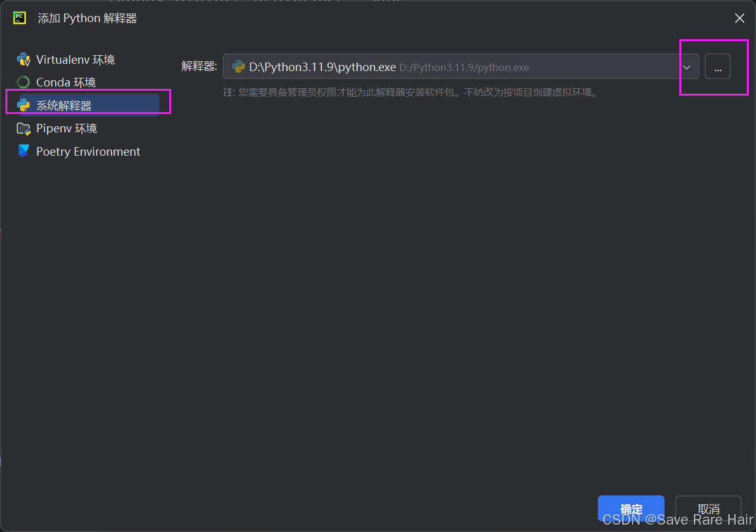This screenshot has width=756, height=532.
Task: Click the Virtualenv 环境 icon
Action: coord(23,59)
